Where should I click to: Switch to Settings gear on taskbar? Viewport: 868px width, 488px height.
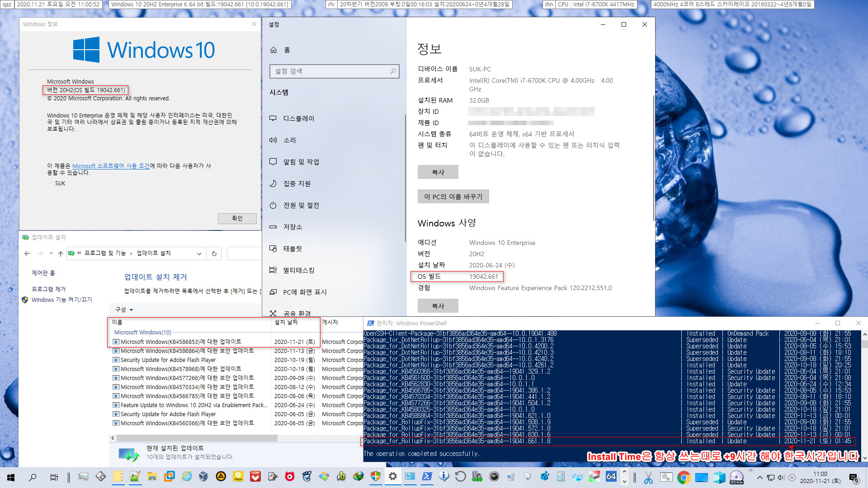pos(393,477)
